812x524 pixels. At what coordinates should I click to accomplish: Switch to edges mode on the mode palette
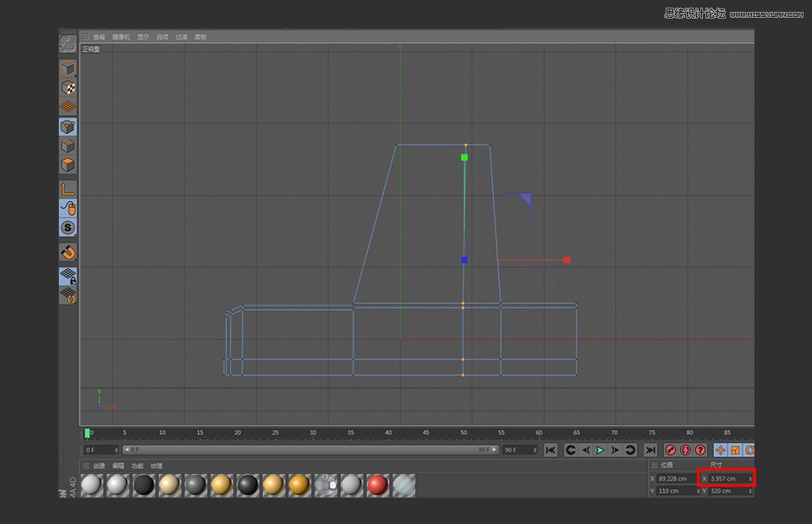pos(68,146)
